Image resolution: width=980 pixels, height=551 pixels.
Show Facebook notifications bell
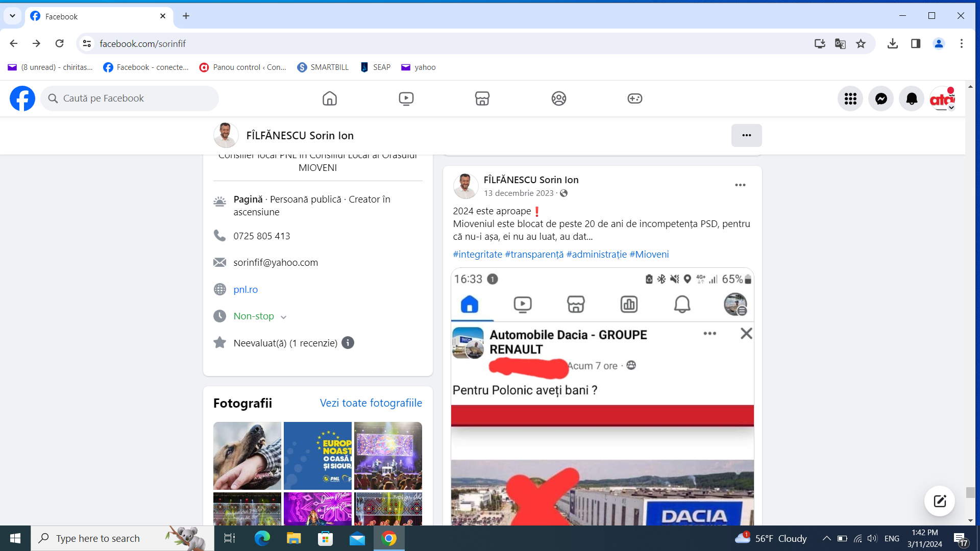click(x=912, y=99)
